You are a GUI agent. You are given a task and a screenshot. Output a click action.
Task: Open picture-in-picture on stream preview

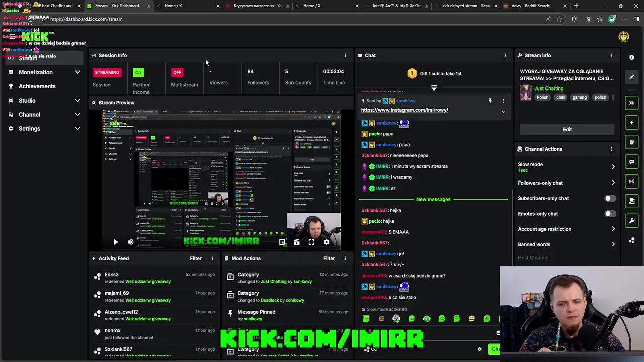(282, 242)
